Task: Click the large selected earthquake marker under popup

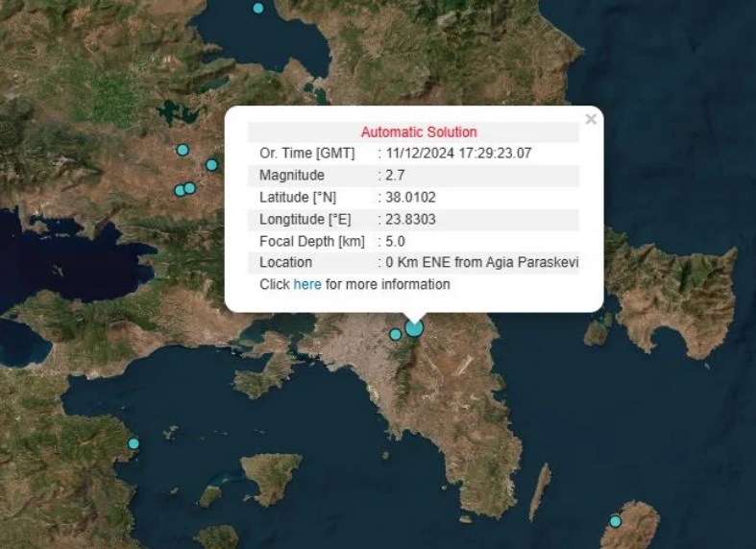Action: 414,327
